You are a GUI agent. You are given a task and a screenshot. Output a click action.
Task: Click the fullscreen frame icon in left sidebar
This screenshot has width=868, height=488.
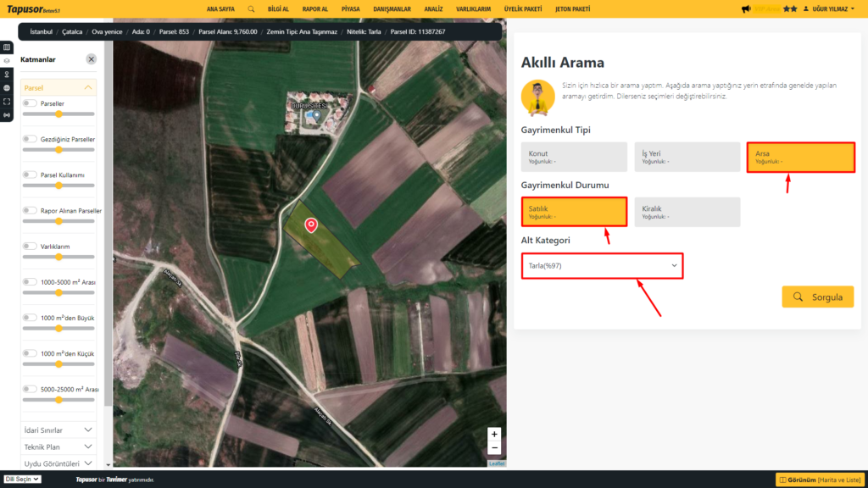[7, 101]
